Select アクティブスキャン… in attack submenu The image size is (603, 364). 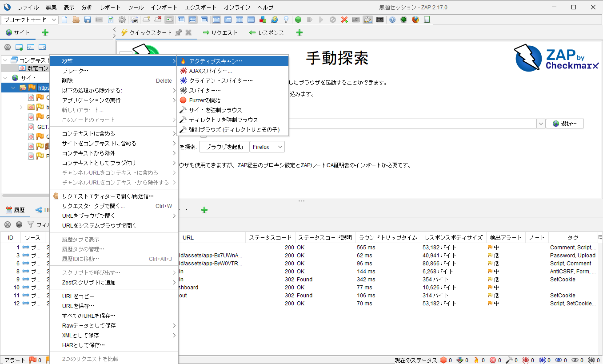coord(233,61)
